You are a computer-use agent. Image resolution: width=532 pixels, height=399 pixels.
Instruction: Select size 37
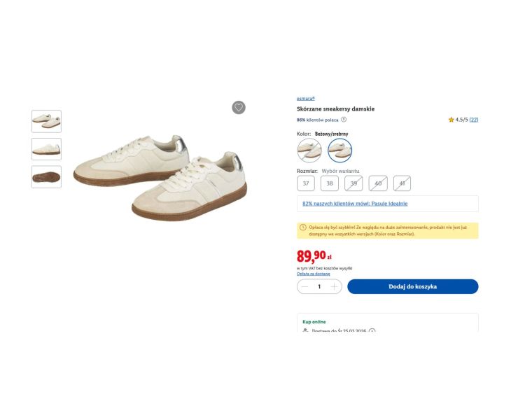tap(306, 183)
